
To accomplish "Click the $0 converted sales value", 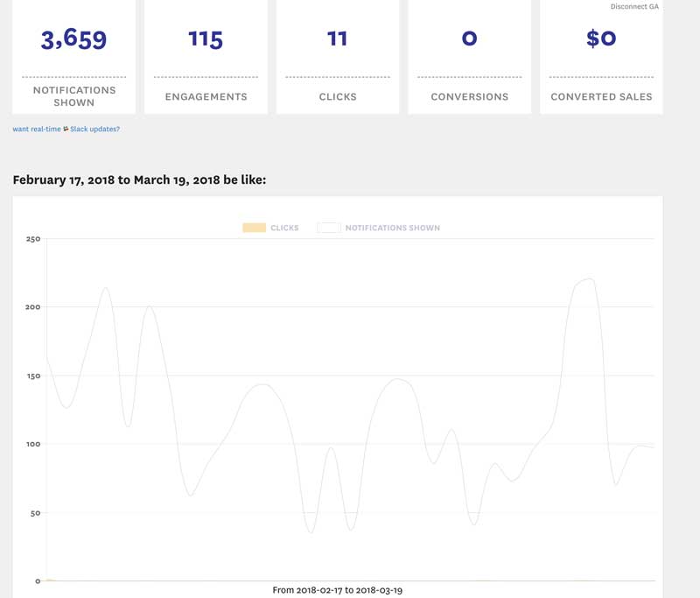I will [601, 37].
